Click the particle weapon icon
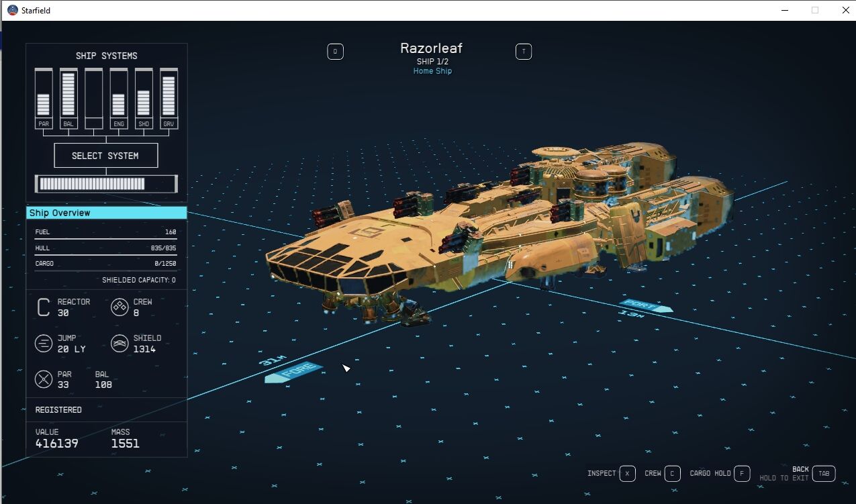856x504 pixels. 44,380
